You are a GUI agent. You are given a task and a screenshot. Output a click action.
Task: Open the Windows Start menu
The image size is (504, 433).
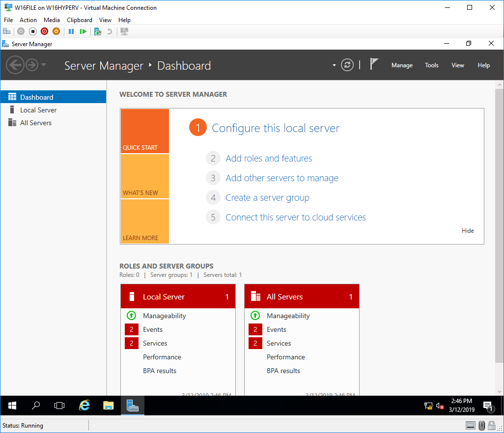[x=12, y=406]
